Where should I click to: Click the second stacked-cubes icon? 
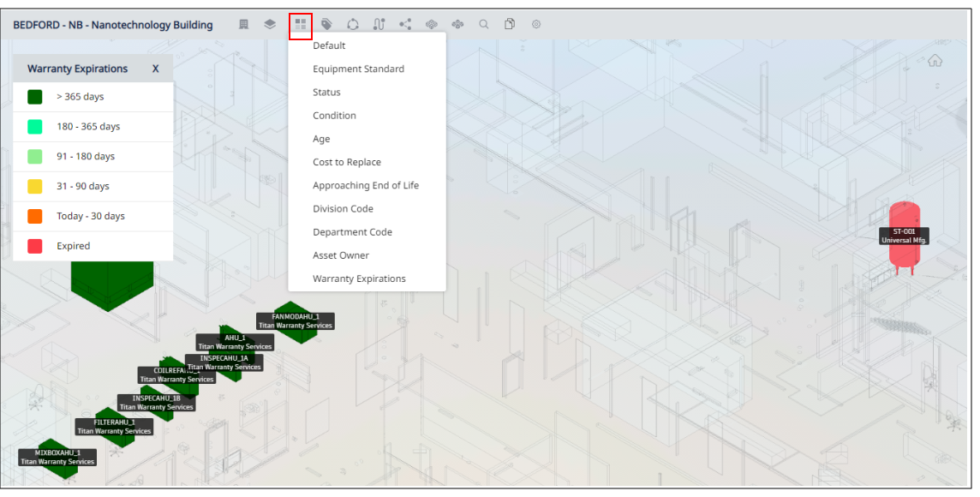(457, 24)
